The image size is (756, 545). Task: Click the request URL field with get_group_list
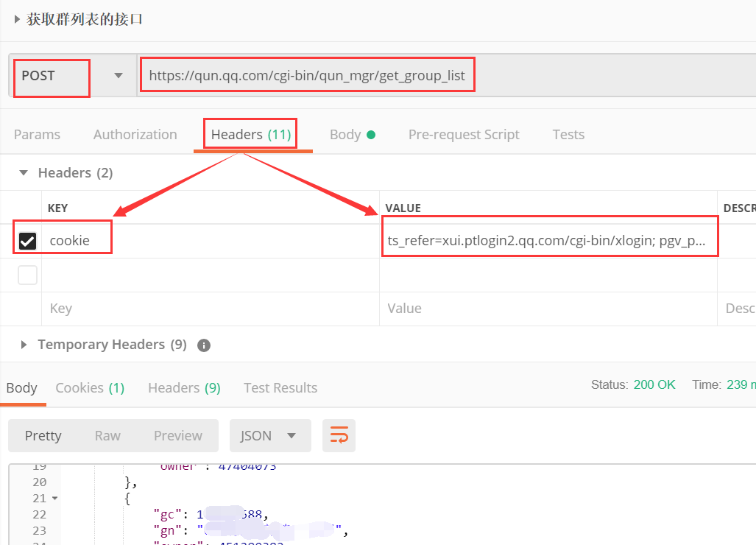click(307, 76)
